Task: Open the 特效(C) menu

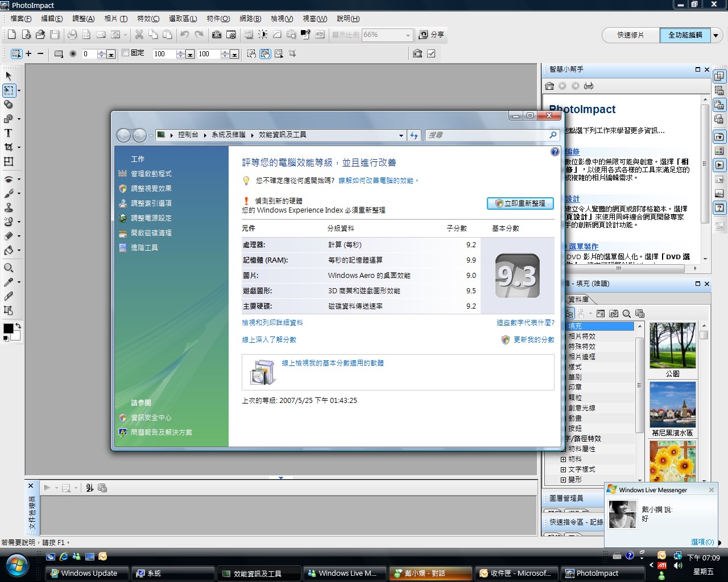Action: click(x=148, y=19)
